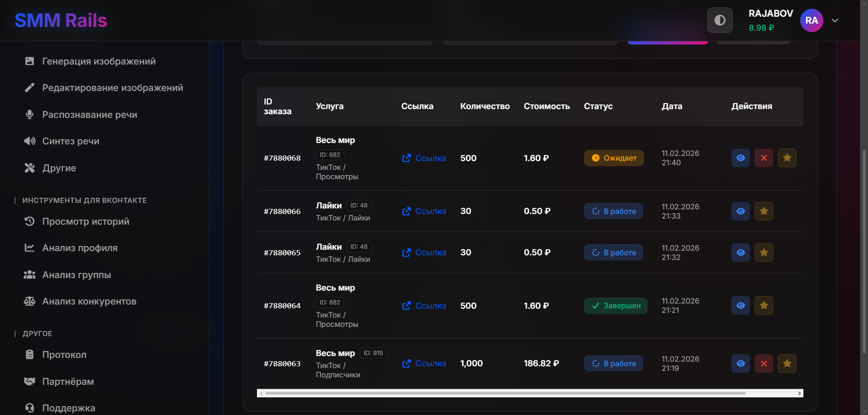Cancel order #7880063 with red X
This screenshot has width=868, height=415.
(764, 363)
